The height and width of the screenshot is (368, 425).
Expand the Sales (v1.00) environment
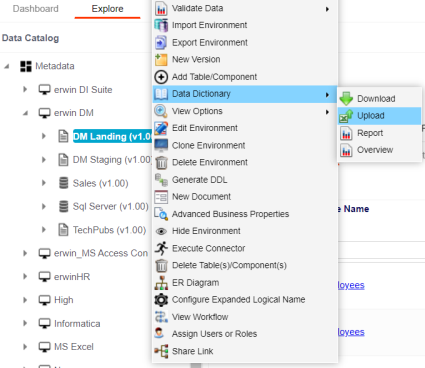pyautogui.click(x=44, y=183)
